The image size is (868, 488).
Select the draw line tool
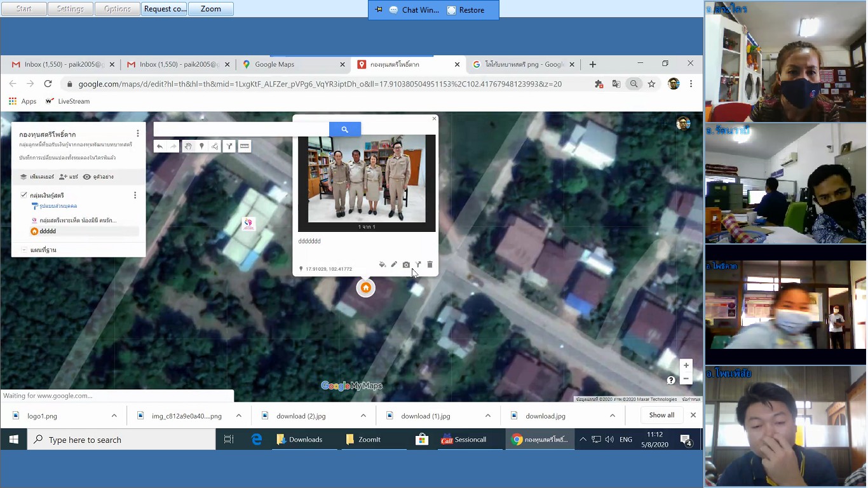point(215,146)
